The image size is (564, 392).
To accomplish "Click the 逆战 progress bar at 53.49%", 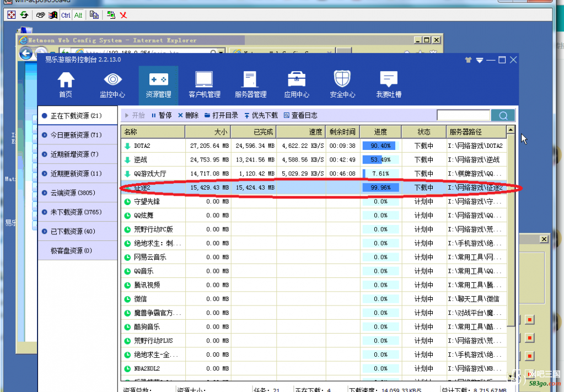I will (380, 160).
